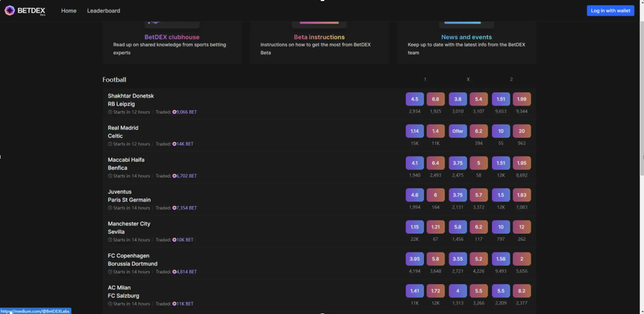The image size is (644, 314).
Task: Click the BetDEX logo icon
Action: click(10, 11)
